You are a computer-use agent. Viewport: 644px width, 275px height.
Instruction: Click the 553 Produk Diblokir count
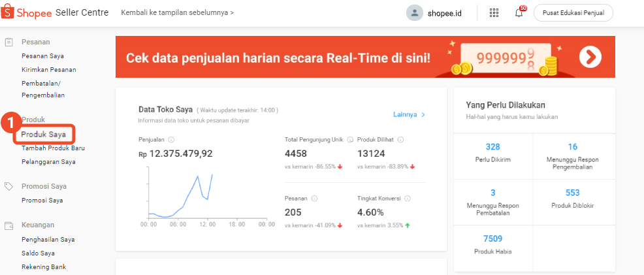click(x=573, y=193)
